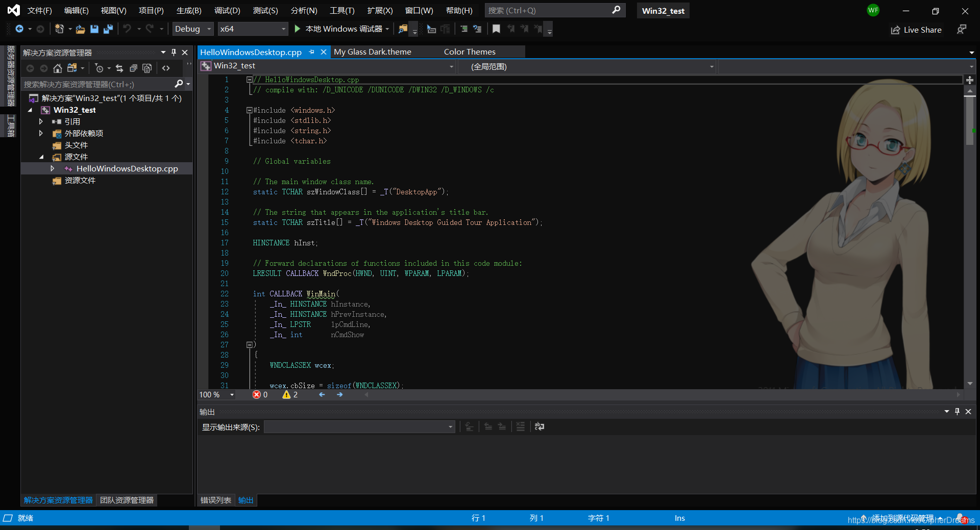Image resolution: width=980 pixels, height=530 pixels.
Task: Click the Send Feedback icon near Live Share
Action: (962, 30)
